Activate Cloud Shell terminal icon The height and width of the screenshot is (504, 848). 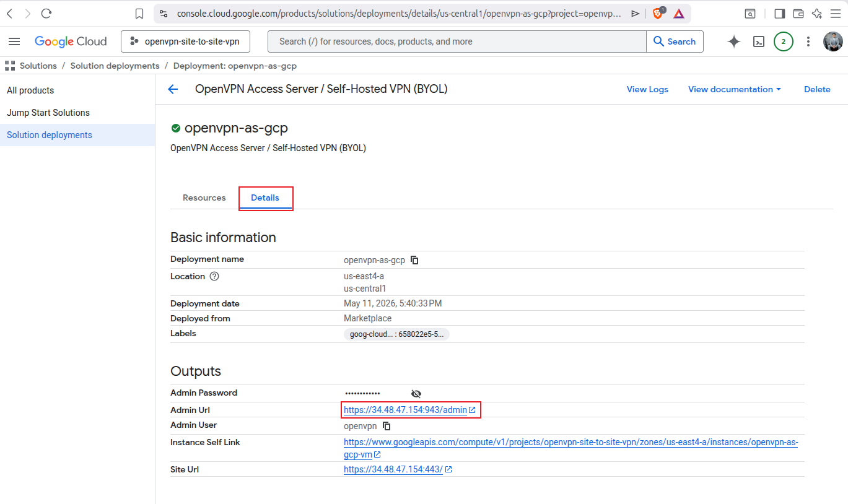759,41
